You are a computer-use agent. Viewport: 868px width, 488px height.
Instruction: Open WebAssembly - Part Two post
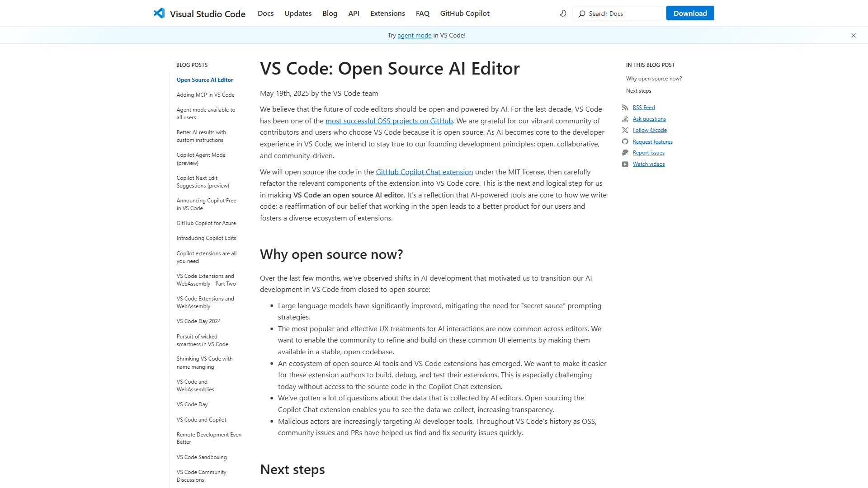click(206, 280)
